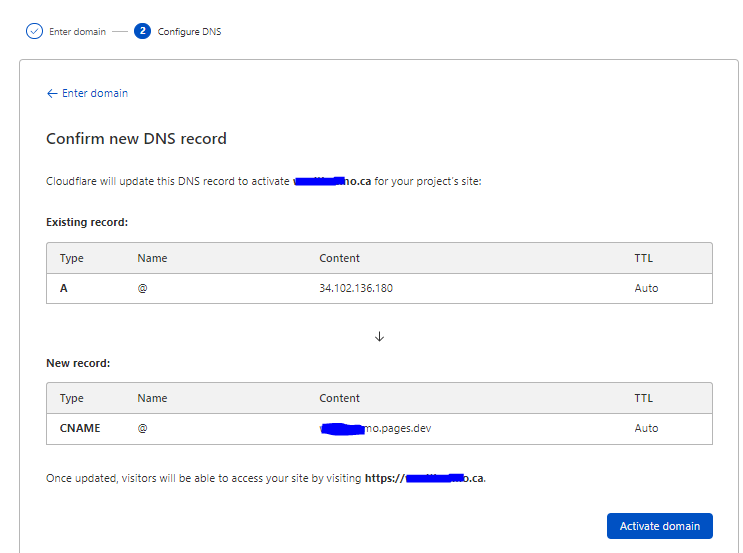Click the Content header of the existing record table
The width and height of the screenshot is (743, 553).
[339, 258]
